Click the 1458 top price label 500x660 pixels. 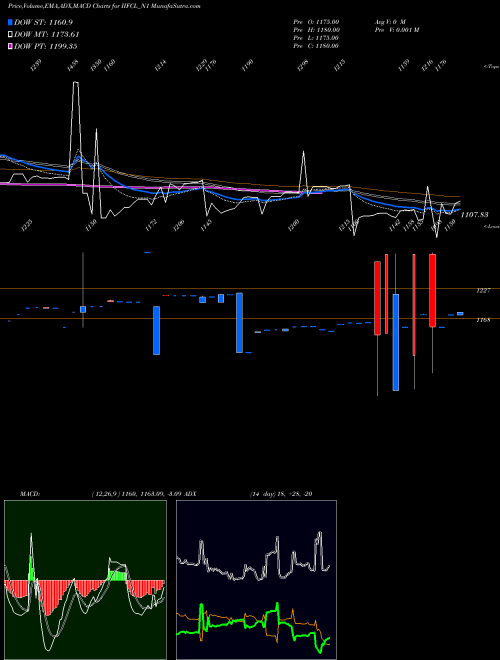pyautogui.click(x=72, y=65)
